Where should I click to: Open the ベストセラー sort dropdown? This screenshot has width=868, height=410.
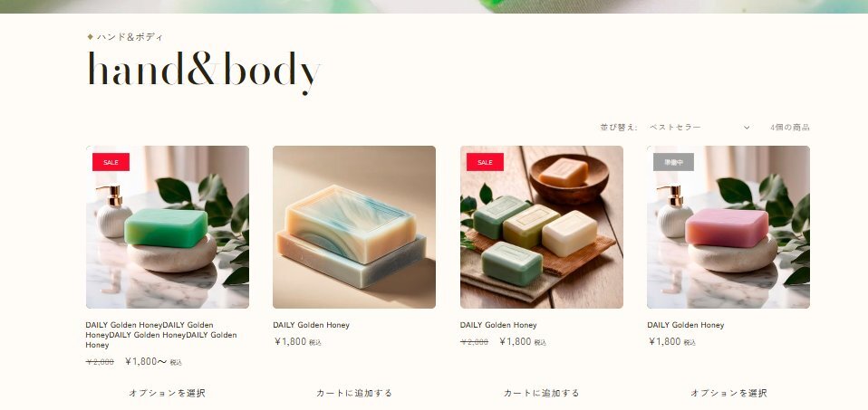pyautogui.click(x=699, y=128)
